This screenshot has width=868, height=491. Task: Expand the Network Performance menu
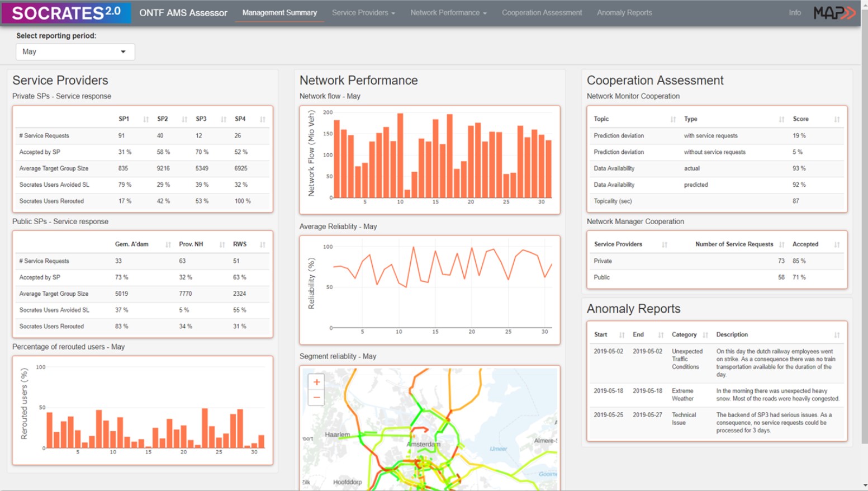point(448,12)
